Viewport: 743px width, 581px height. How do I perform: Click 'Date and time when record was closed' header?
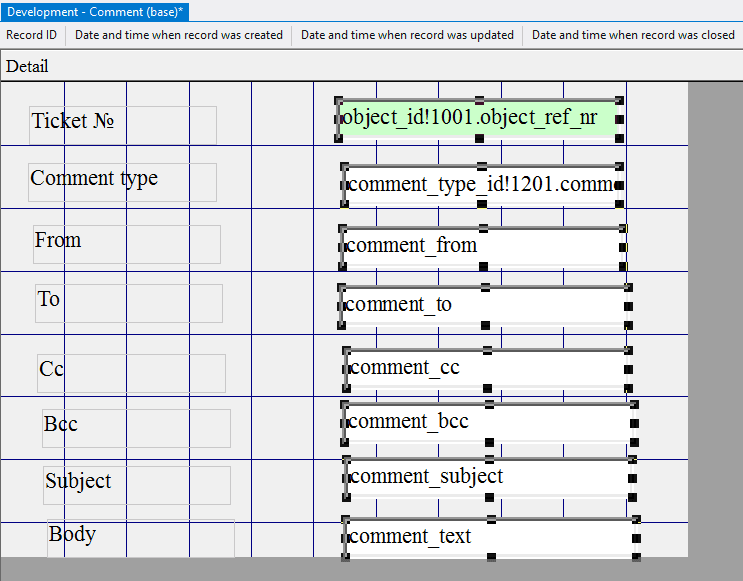pyautogui.click(x=633, y=35)
